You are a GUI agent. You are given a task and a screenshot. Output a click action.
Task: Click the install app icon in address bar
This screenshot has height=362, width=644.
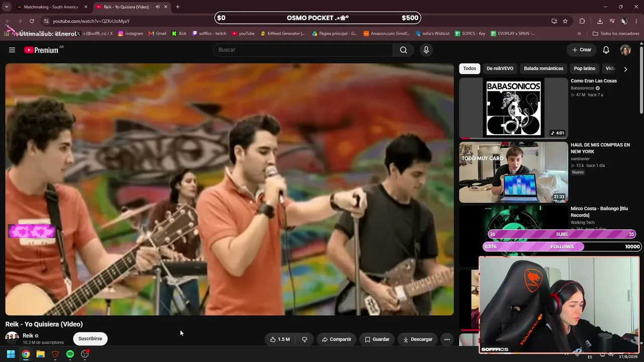point(554,21)
